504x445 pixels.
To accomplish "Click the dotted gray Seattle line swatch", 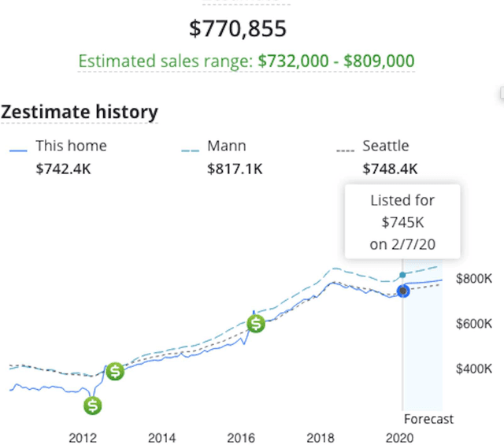I will click(345, 148).
